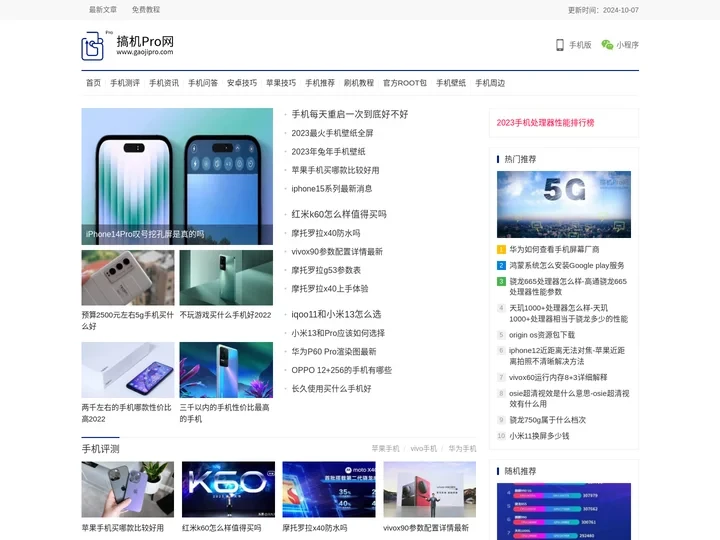The height and width of the screenshot is (540, 720).
Task: Open 2023最火手机壁纸全屏 article link
Action: tap(332, 133)
